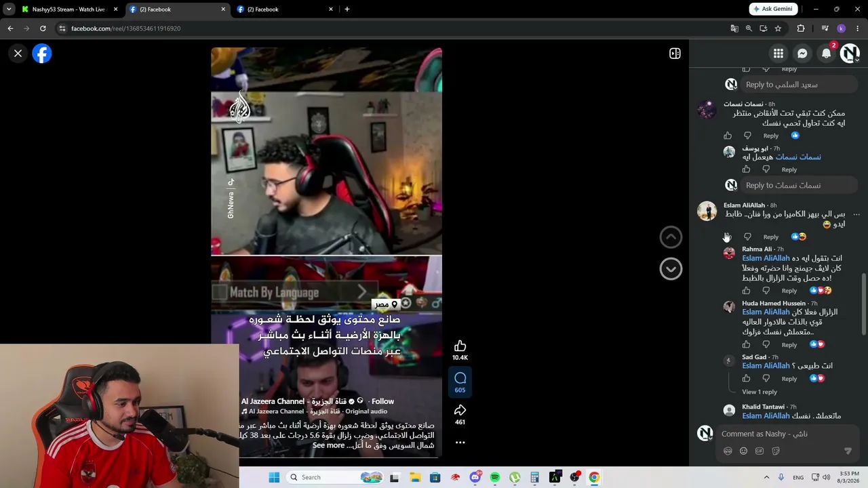This screenshot has width=868, height=488.
Task: Open the Chrome three-dot menu
Action: [x=858, y=28]
